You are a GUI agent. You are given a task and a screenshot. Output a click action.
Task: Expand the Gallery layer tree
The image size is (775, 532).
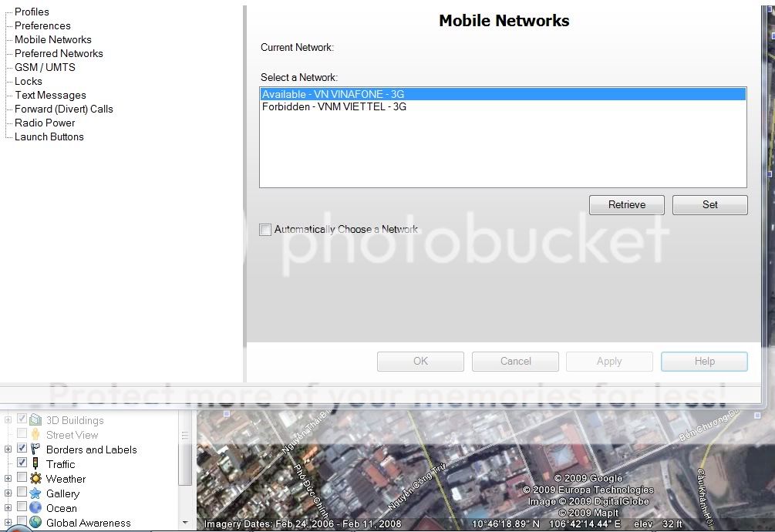[x=8, y=493]
